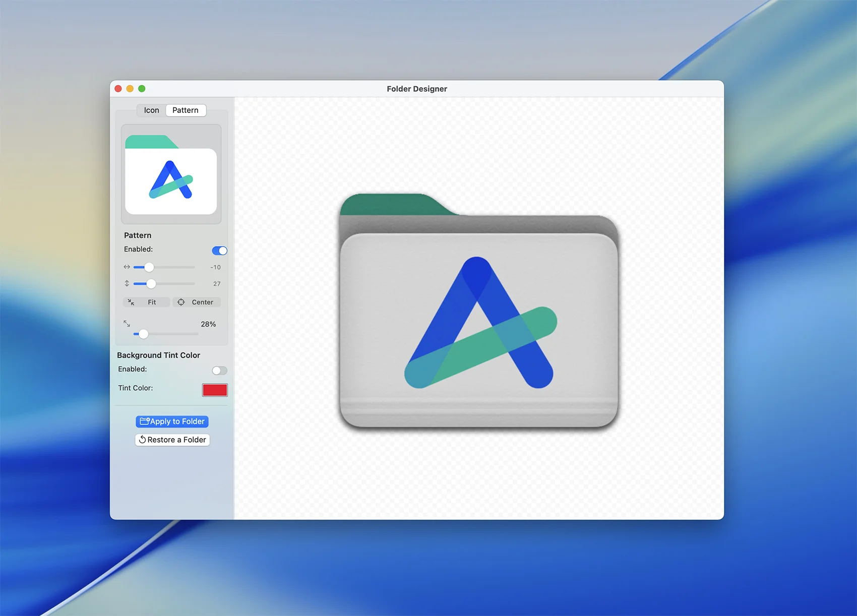857x616 pixels.
Task: Click the pattern scale slider knob
Action: (x=144, y=334)
